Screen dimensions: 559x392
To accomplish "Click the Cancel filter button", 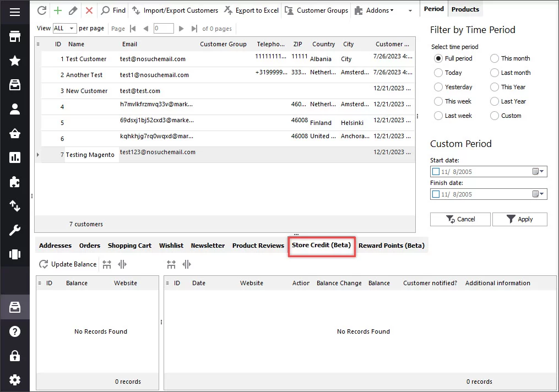I will coord(460,219).
